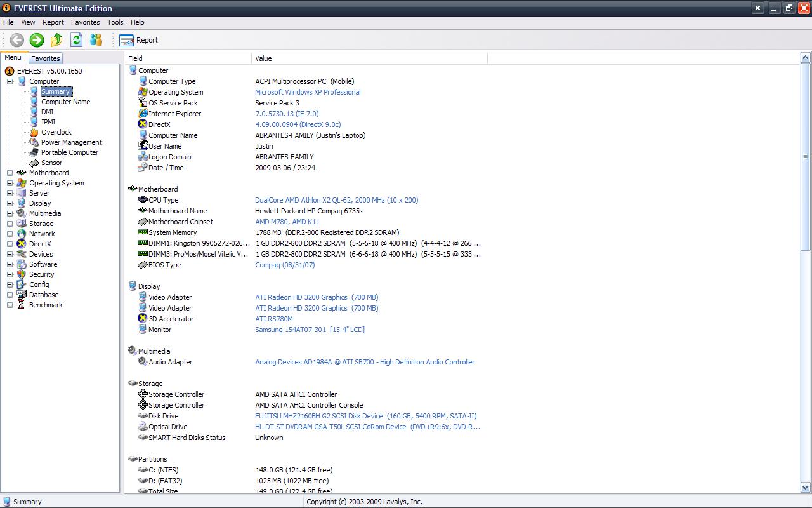Viewport: 812px width, 508px height.
Task: Expand the Server tree node
Action: [10, 193]
